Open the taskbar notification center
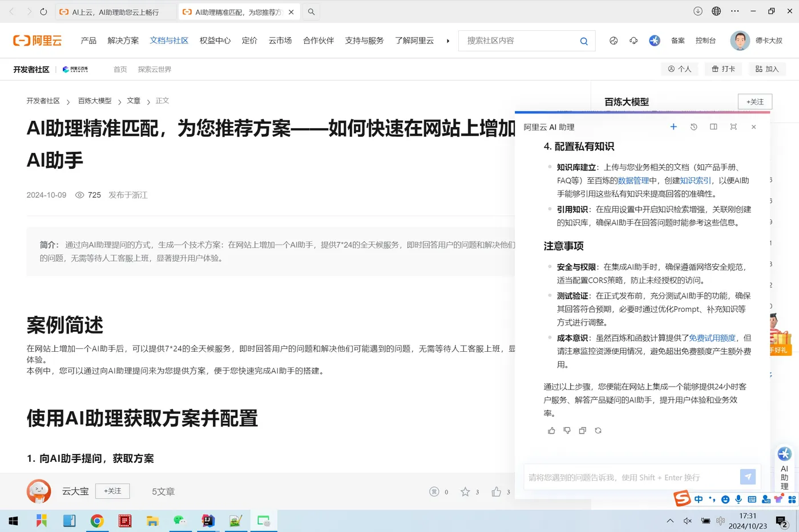Viewport: 799px width, 532px height. [782, 521]
